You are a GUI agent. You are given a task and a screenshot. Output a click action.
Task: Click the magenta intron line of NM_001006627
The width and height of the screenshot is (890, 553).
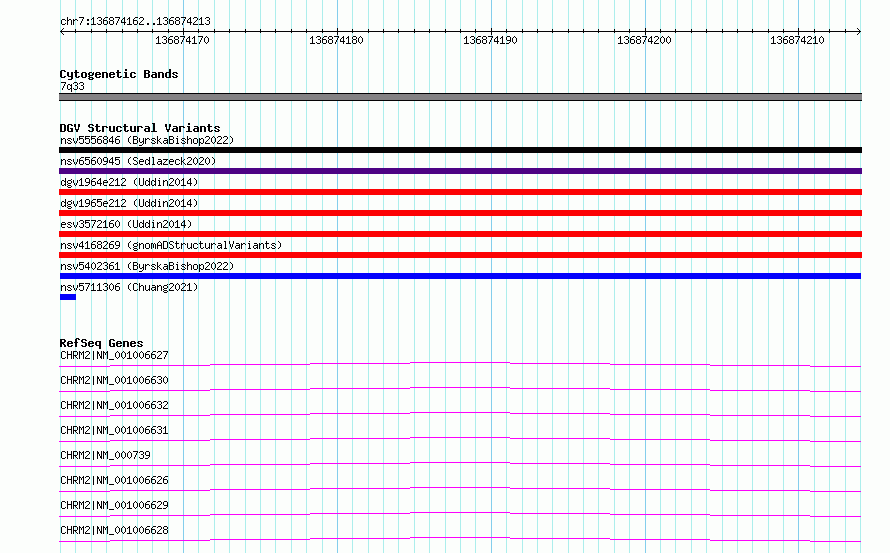460,364
